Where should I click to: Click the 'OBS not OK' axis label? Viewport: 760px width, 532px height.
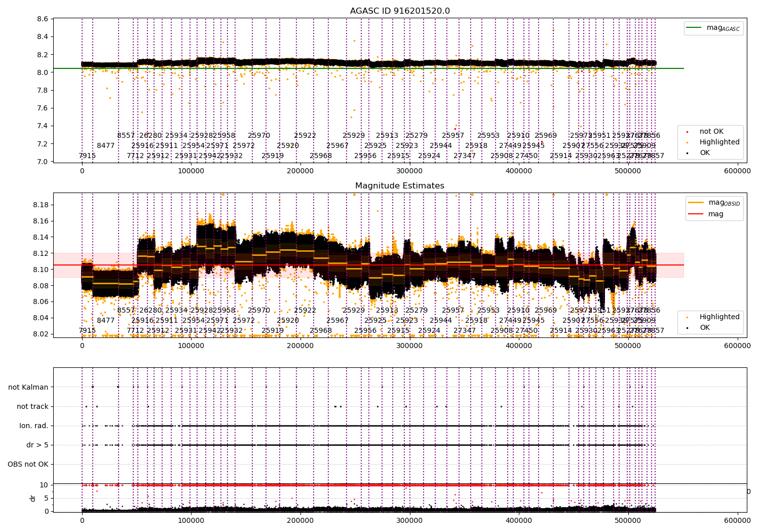(x=28, y=464)
